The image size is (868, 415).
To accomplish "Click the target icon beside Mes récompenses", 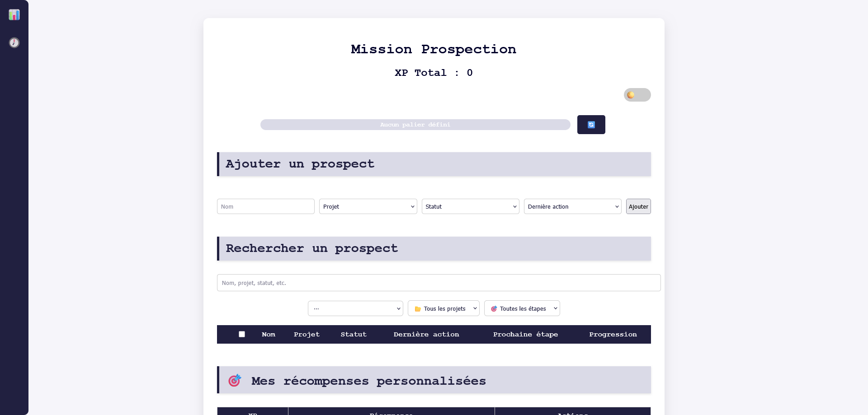I will pos(234,381).
